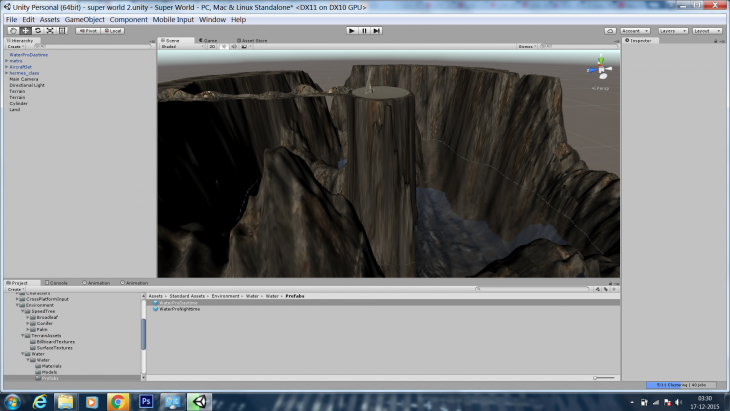Expand the AircraftJet hierarchy item
Viewport: 730px width, 411px height.
(x=6, y=67)
